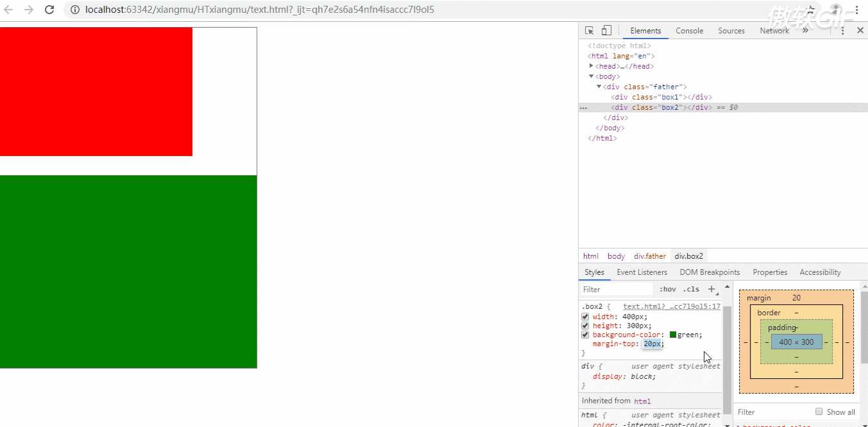This screenshot has height=427, width=868.
Task: Click div.box2 in the breadcrumb
Action: (x=689, y=256)
